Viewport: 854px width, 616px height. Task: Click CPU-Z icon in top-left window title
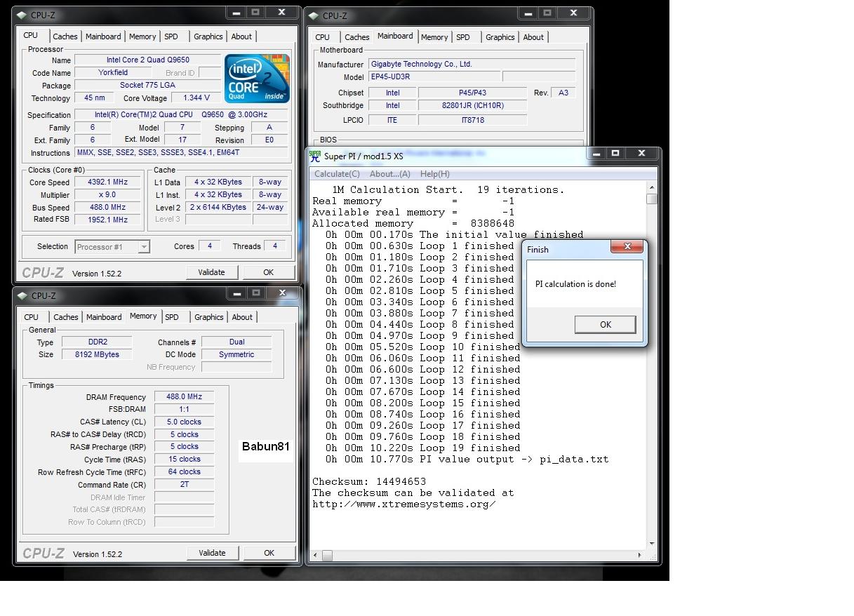tap(22, 15)
